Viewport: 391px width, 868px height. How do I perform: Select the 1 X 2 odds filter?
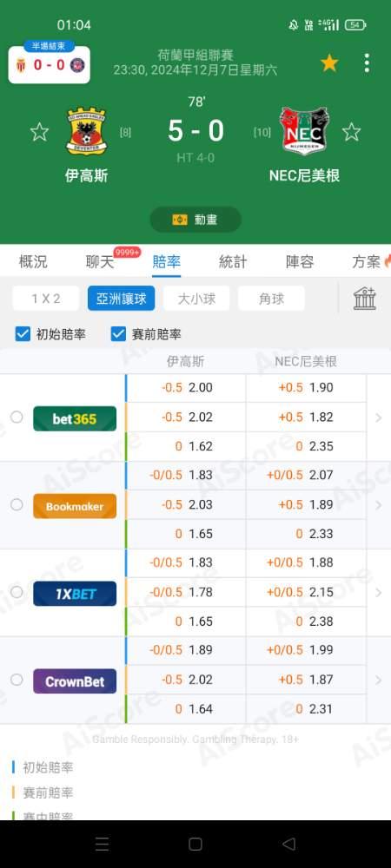pyautogui.click(x=46, y=299)
